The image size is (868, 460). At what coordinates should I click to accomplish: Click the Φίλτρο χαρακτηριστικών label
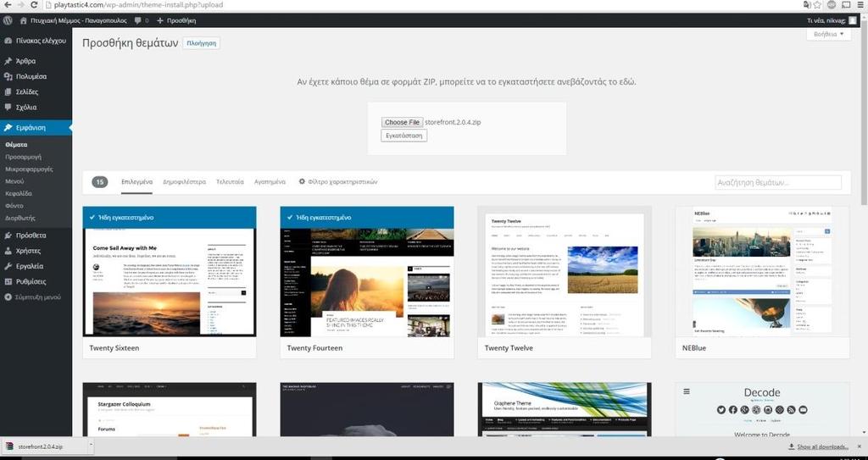point(342,181)
